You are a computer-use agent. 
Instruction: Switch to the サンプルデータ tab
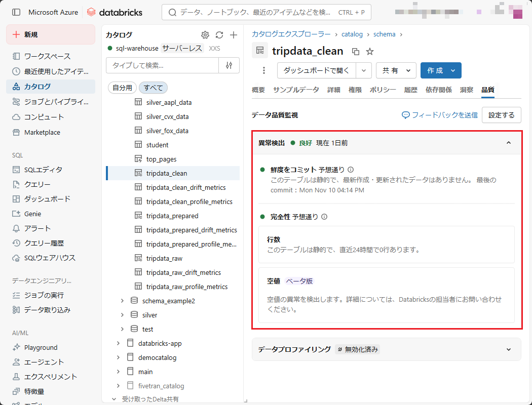pos(296,90)
